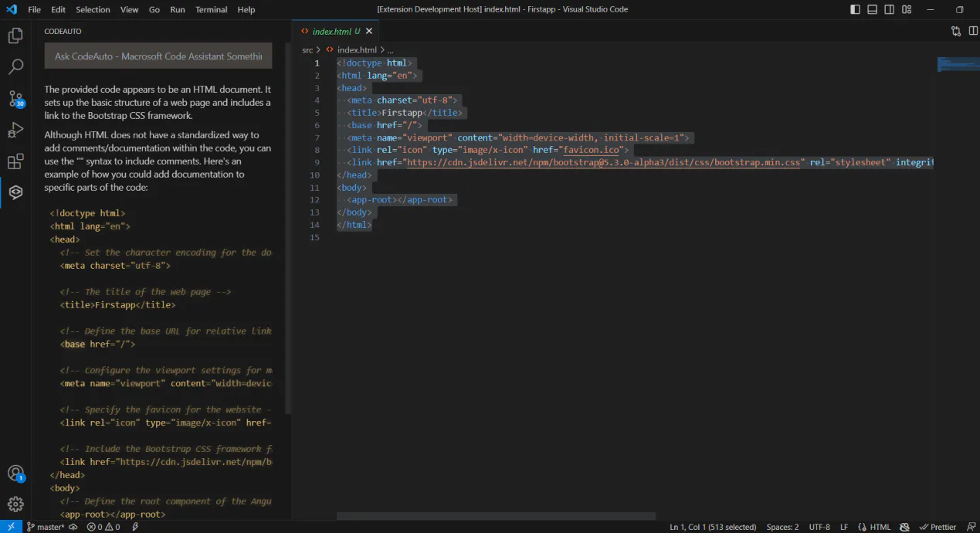
Task: Open Source Control with 30 pending changes
Action: [15, 99]
